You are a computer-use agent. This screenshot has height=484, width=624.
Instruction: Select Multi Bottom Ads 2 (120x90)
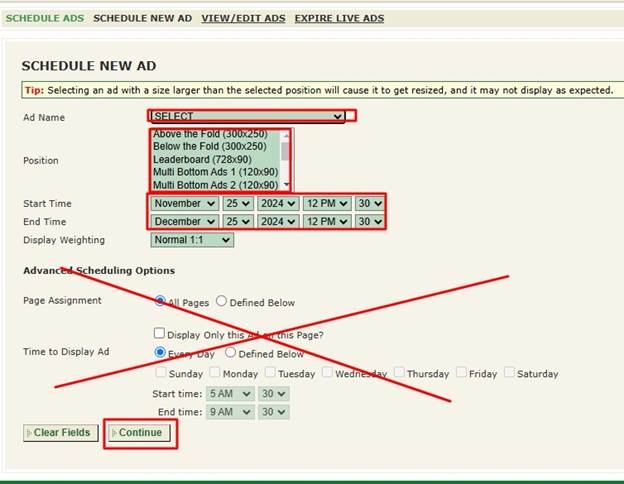click(216, 185)
